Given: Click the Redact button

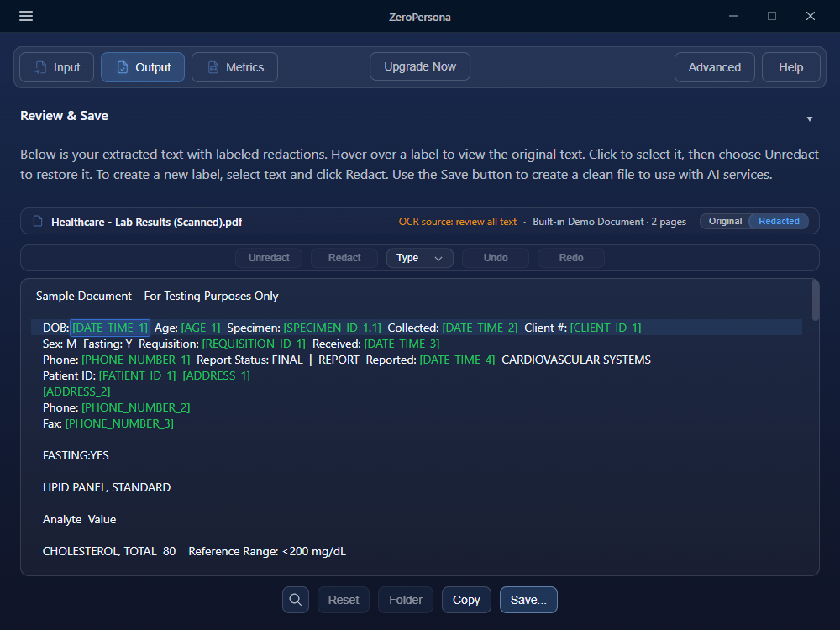Looking at the screenshot, I should click(x=344, y=258).
